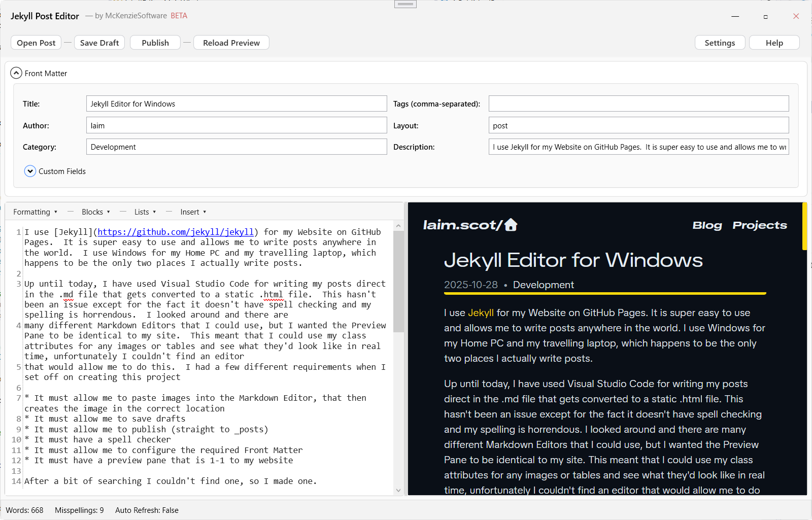Click the editor scrollbar's down arrow

[399, 491]
